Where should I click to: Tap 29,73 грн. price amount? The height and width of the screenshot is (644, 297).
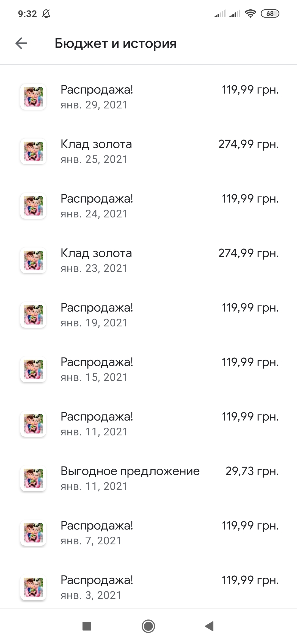[252, 471]
